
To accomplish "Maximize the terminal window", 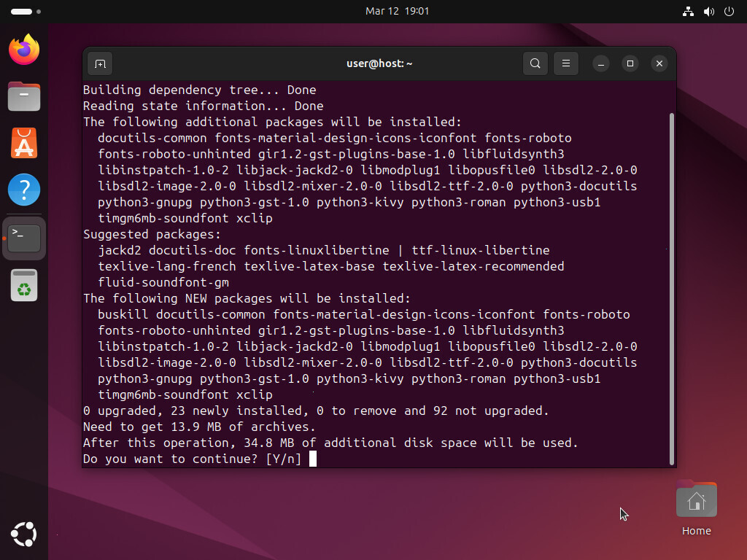I will coord(630,63).
